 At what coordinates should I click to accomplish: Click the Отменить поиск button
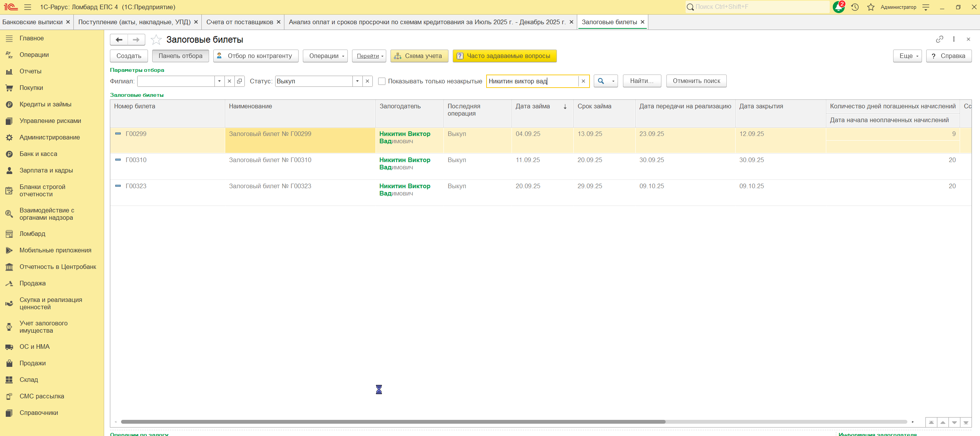click(696, 81)
